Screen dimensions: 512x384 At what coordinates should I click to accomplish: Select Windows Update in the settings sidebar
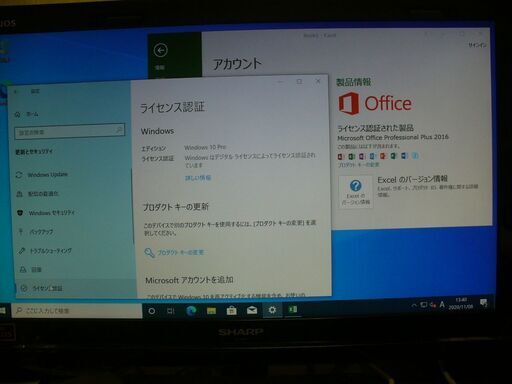coord(42,174)
